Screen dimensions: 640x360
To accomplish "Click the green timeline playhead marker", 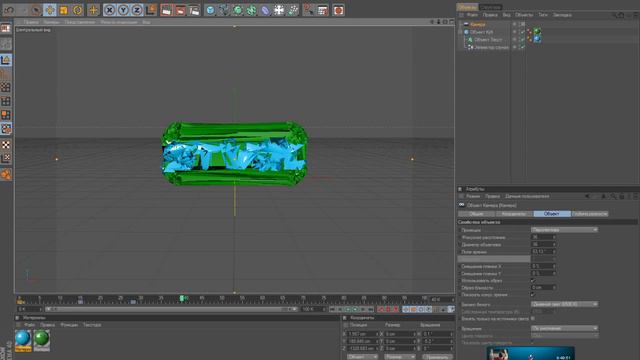I will click(x=182, y=299).
